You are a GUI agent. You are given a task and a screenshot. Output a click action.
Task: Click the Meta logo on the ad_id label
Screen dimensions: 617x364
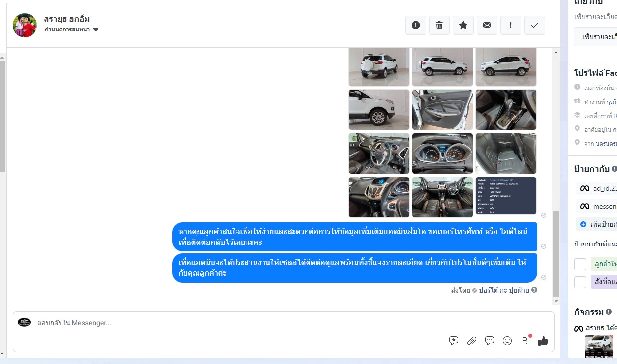pyautogui.click(x=585, y=188)
